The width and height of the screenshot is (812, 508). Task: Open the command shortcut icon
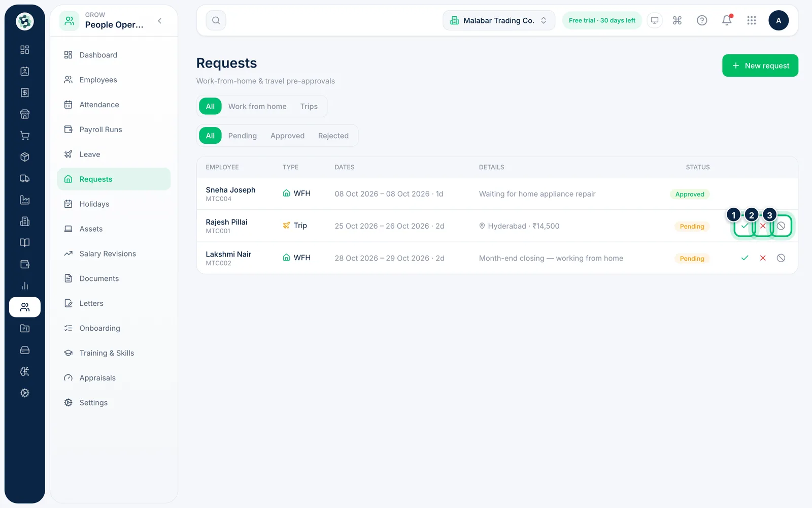677,20
